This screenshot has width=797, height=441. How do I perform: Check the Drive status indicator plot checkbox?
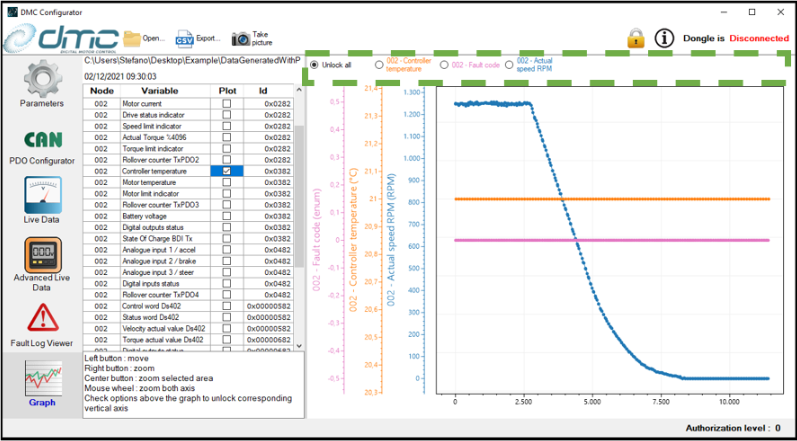coord(227,115)
